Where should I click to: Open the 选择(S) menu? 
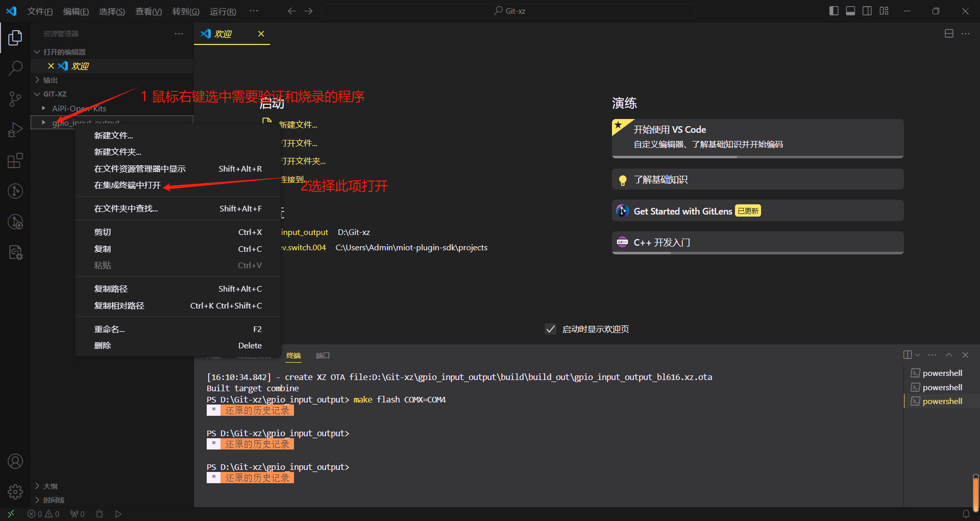tap(112, 11)
